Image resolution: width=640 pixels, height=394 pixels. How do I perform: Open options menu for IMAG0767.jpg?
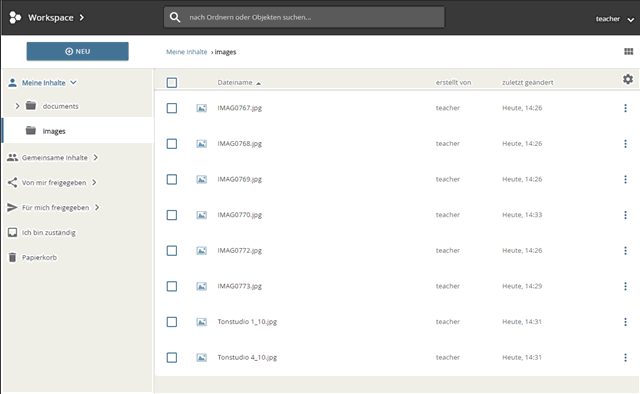(625, 108)
